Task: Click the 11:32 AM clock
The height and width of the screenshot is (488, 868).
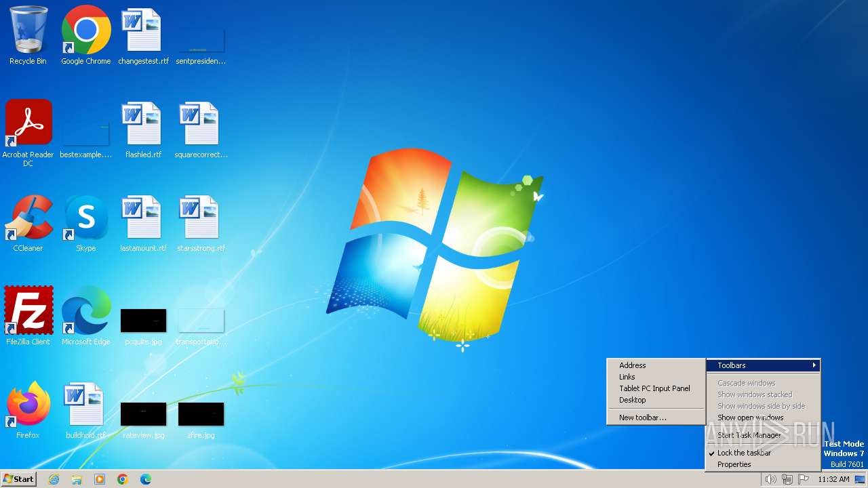Action: (x=833, y=479)
